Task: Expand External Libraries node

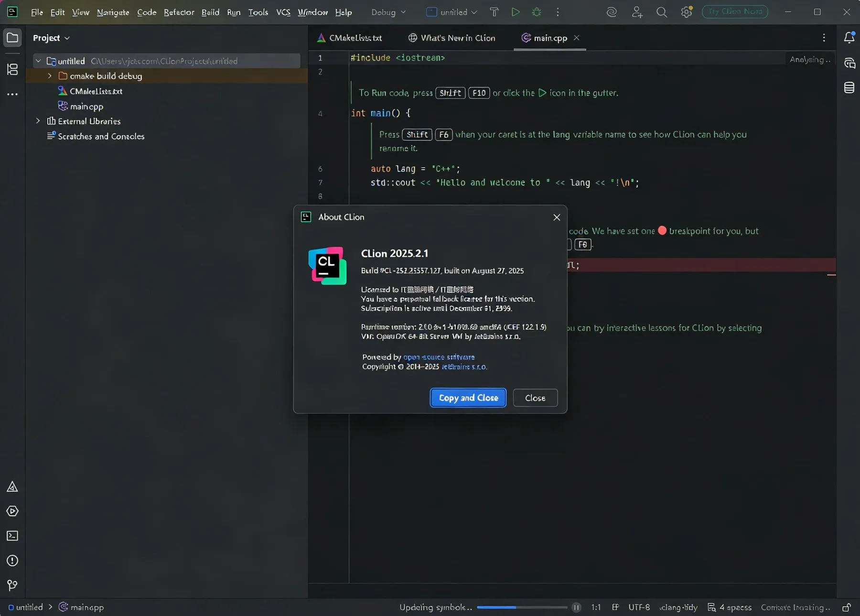Action: click(x=38, y=121)
